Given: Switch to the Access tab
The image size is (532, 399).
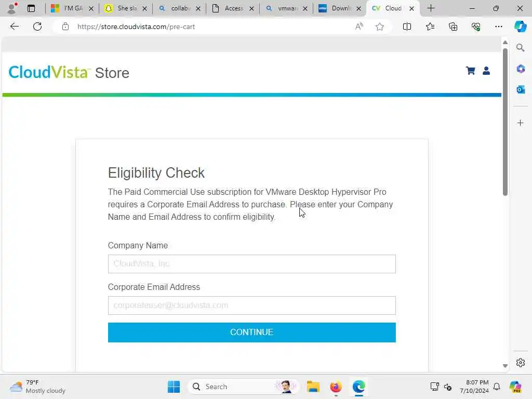Looking at the screenshot, I should click(233, 8).
